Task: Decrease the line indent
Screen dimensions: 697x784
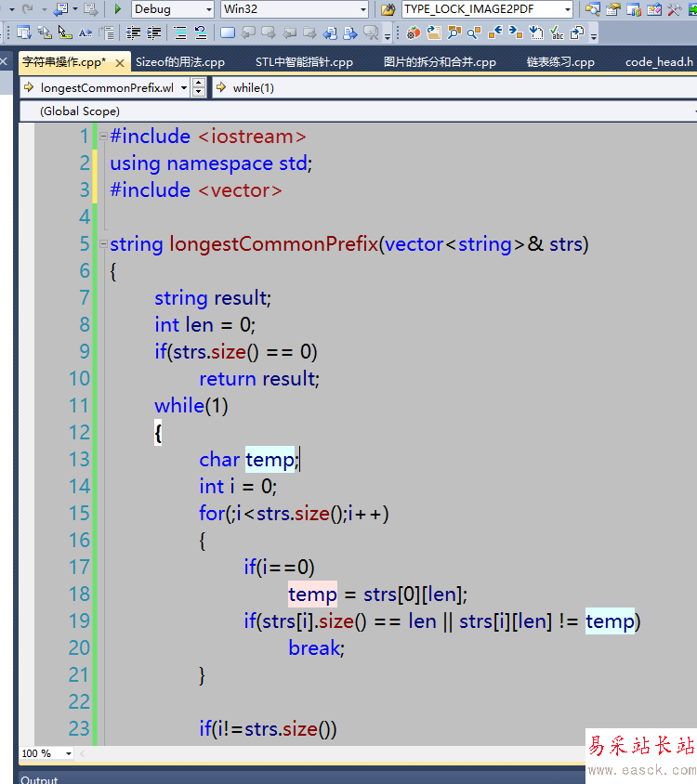Action: (x=133, y=33)
